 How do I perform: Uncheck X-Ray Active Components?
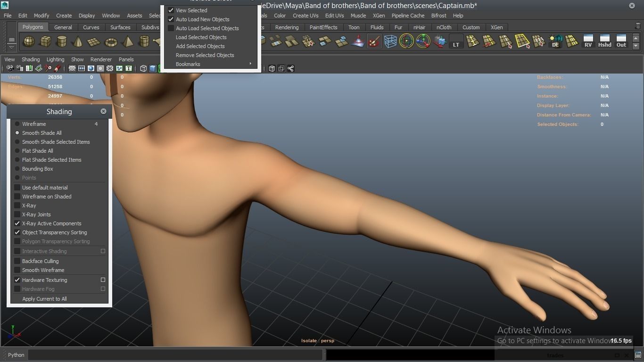coord(17,223)
